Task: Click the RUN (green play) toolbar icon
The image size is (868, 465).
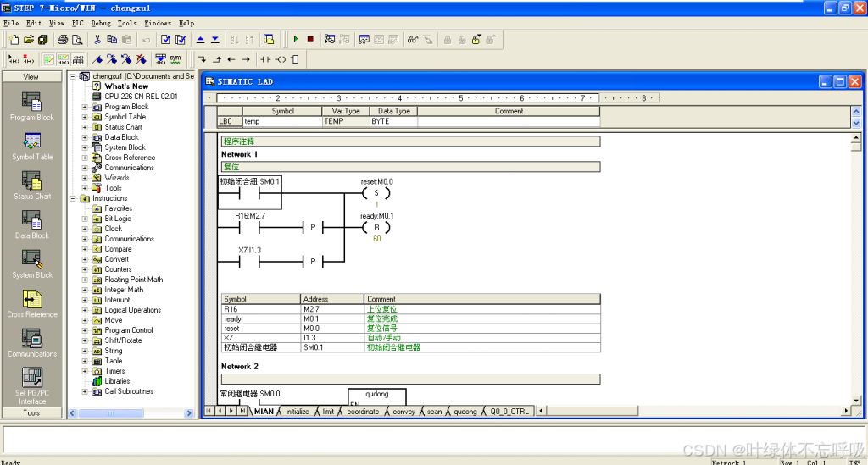Action: tap(296, 39)
